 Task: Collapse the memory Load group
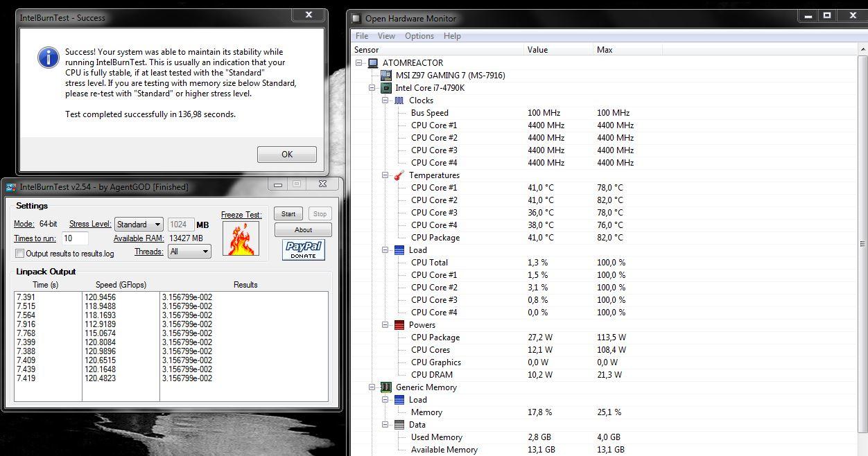click(x=385, y=400)
